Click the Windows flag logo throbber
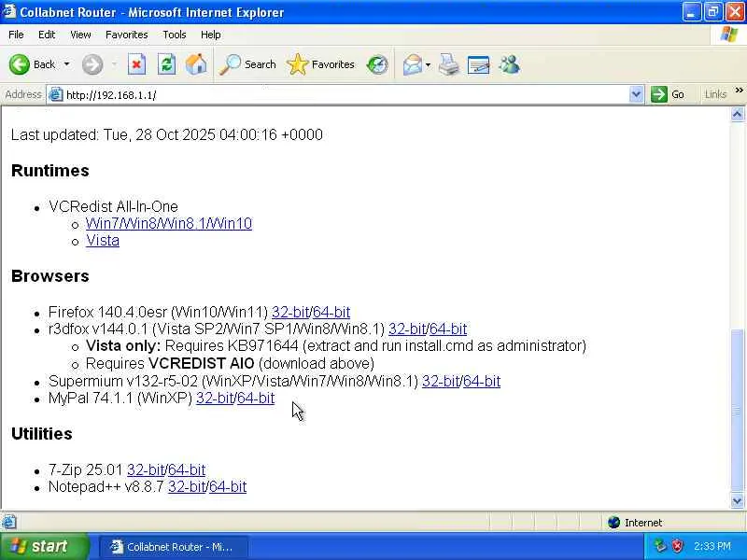The width and height of the screenshot is (747, 560). [x=729, y=35]
